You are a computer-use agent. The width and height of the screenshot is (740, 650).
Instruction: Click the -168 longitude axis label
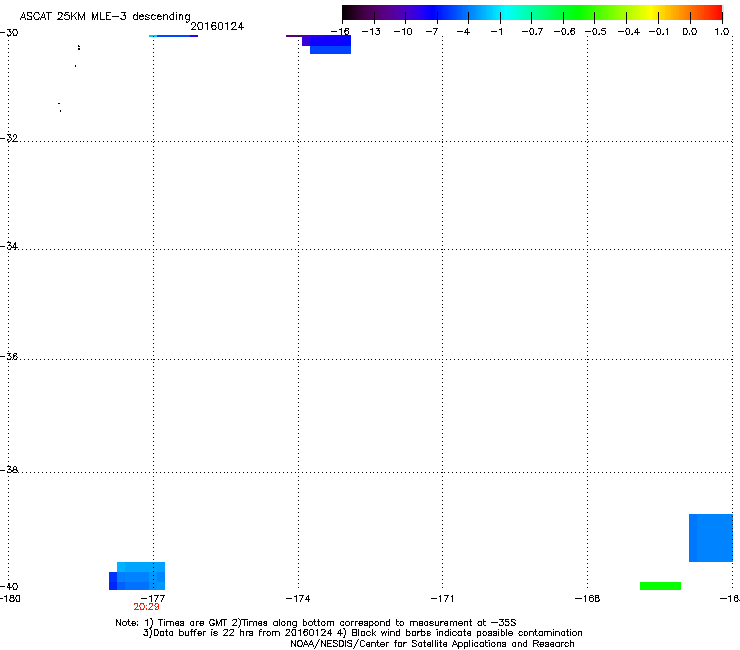coord(588,598)
